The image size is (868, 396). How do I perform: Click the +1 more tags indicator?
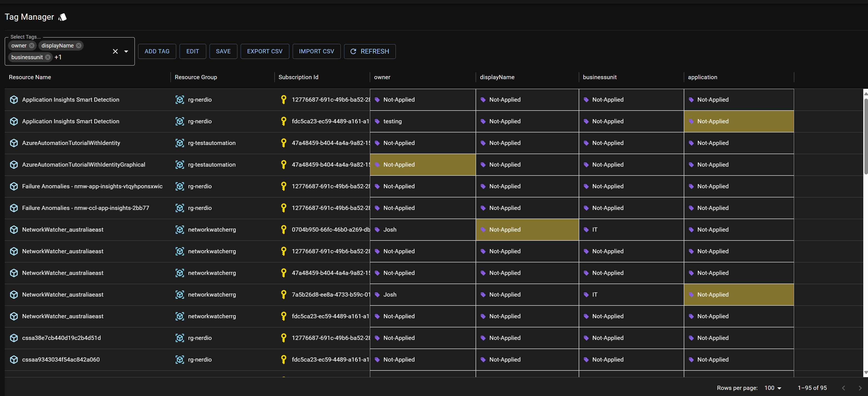(58, 57)
